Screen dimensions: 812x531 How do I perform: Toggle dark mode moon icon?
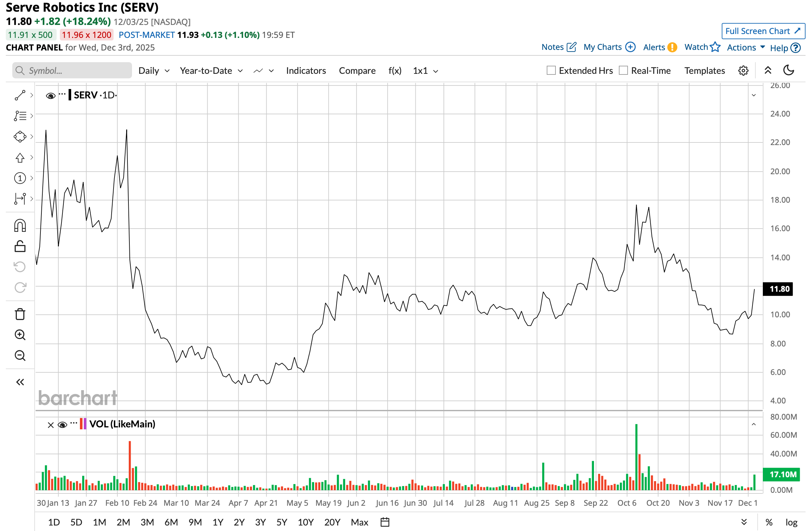pyautogui.click(x=788, y=70)
